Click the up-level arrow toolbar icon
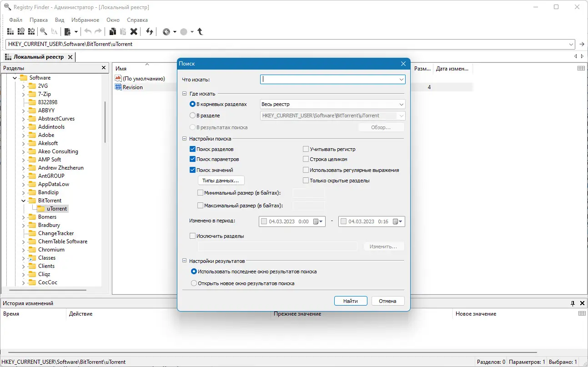 [200, 31]
